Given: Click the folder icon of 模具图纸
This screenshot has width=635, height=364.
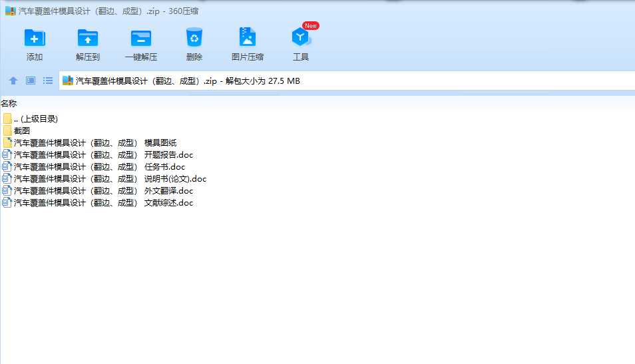Looking at the screenshot, I should [x=7, y=142].
